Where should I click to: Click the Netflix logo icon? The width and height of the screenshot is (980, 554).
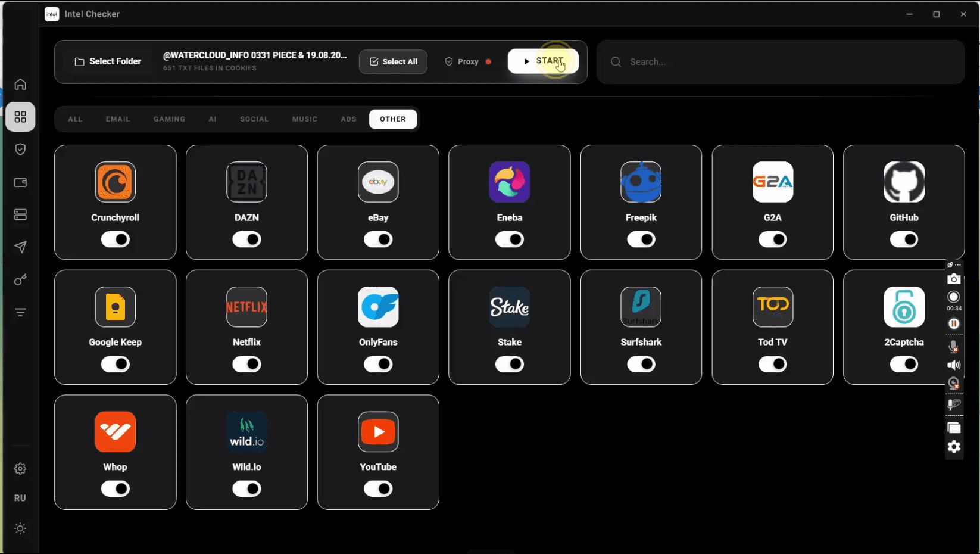(x=246, y=307)
